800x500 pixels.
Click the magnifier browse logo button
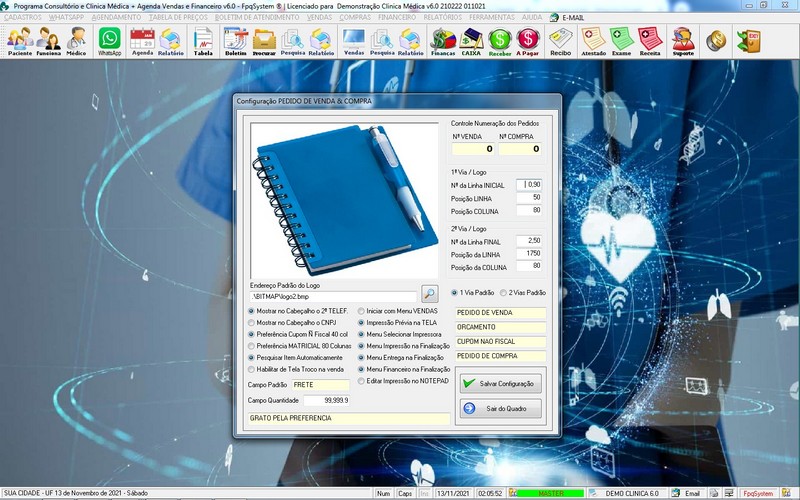coord(430,293)
